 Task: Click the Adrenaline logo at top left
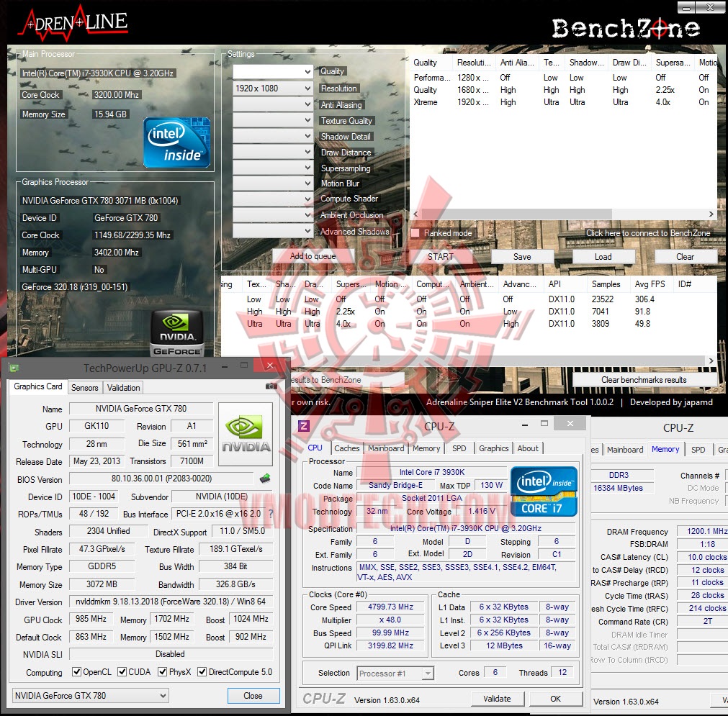coord(73,22)
